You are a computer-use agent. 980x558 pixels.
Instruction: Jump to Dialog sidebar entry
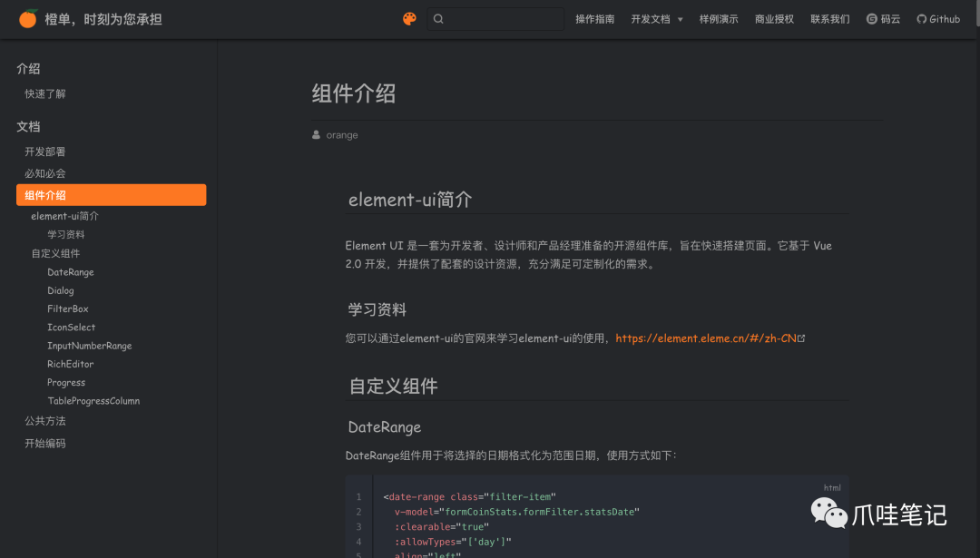[x=61, y=290]
